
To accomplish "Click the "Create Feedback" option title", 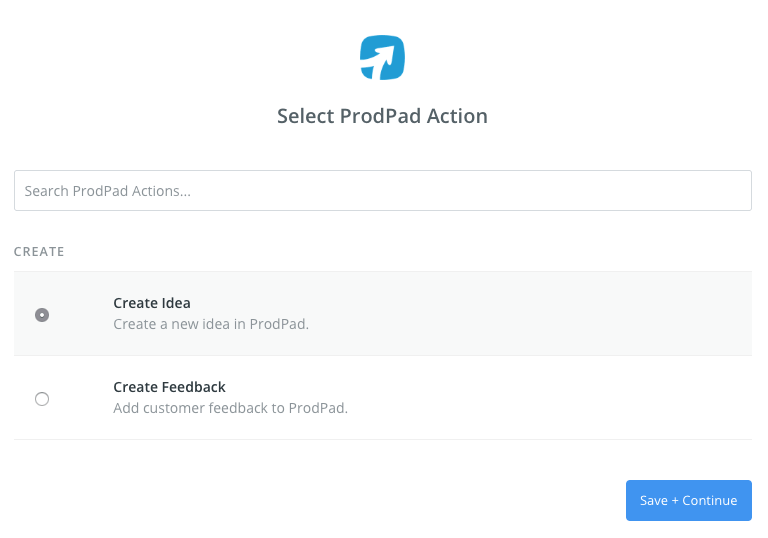I will pos(169,387).
